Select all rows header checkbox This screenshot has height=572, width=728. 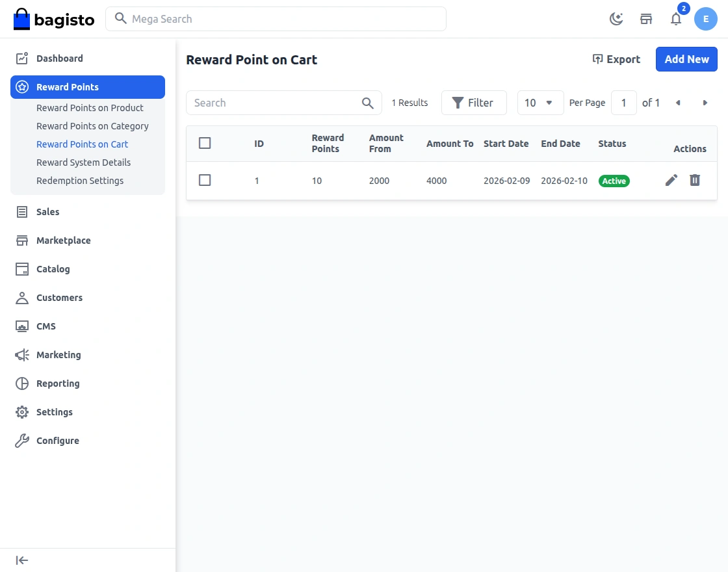pyautogui.click(x=205, y=143)
